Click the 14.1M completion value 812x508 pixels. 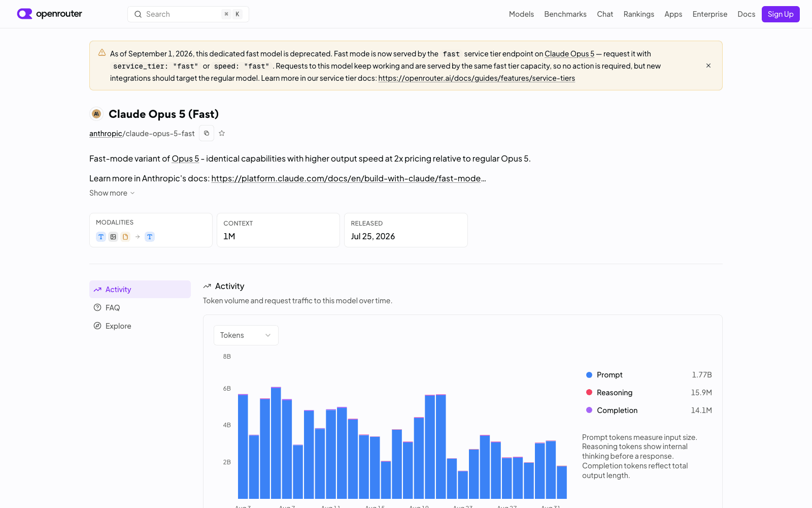click(x=701, y=410)
